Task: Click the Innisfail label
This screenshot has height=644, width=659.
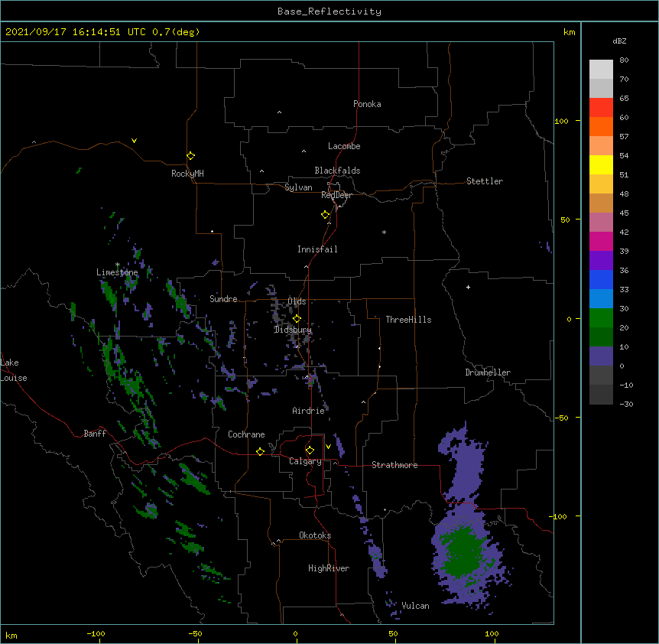Action: click(x=317, y=249)
